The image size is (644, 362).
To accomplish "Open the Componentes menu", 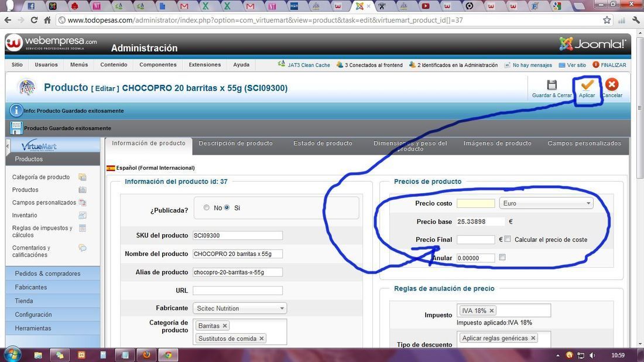I will 158,64.
